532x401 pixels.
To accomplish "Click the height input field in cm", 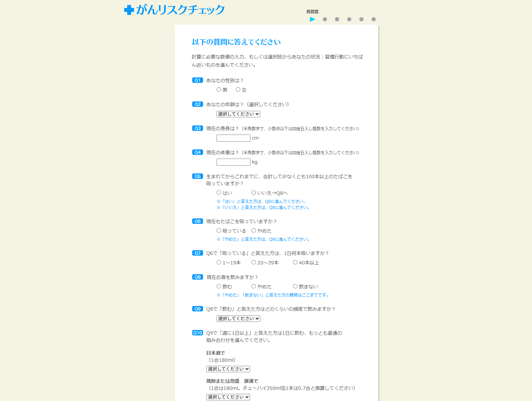I will pyautogui.click(x=233, y=138).
